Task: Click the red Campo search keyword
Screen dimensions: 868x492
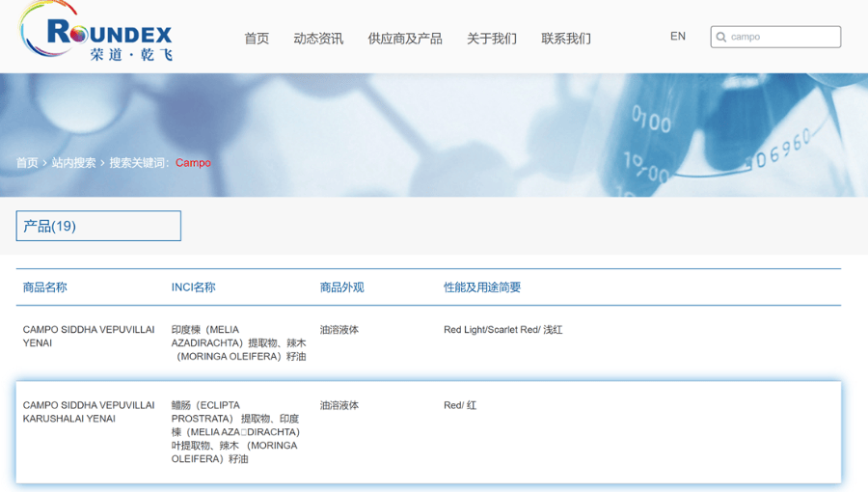Action: [x=193, y=163]
